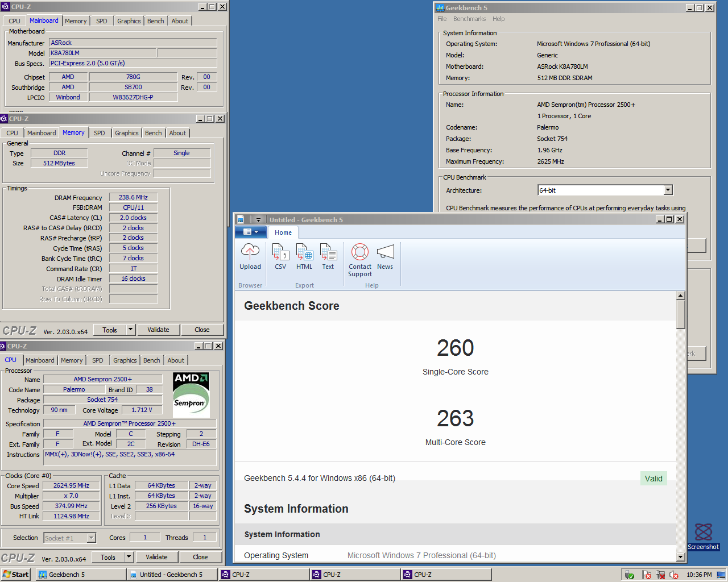728x582 pixels.
Task: Click Validate in bottom CPU-Z window
Action: coord(156,558)
